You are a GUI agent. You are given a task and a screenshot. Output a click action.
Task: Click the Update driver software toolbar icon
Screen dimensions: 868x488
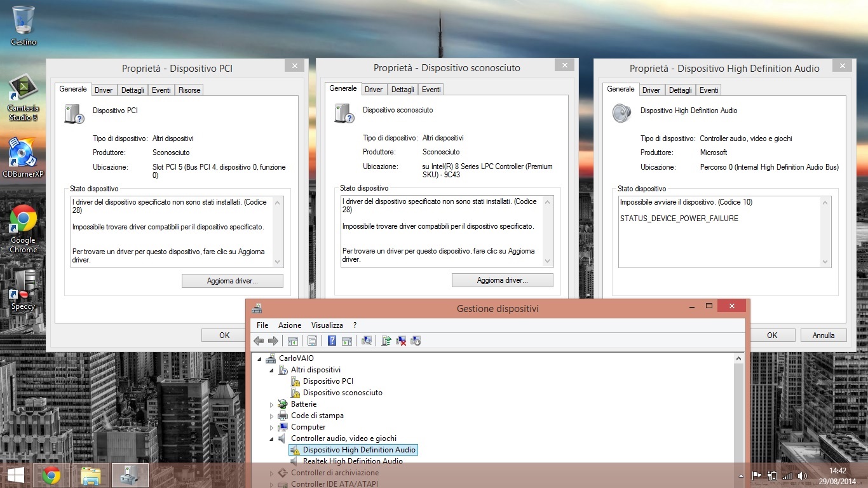[x=386, y=341]
